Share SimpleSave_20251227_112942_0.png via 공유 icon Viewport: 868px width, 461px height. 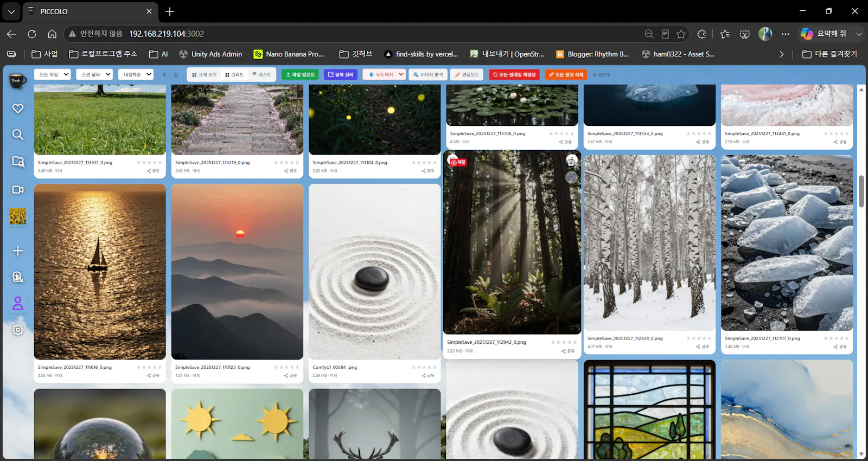click(567, 351)
